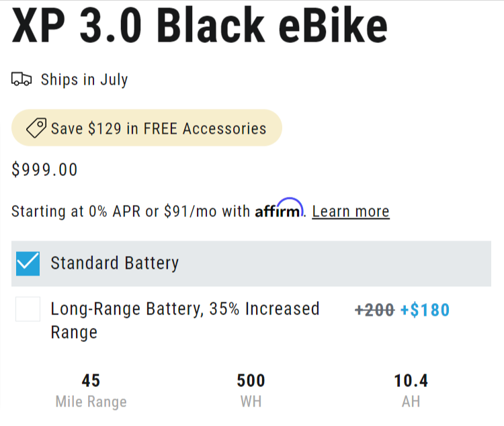Uncheck the Standard Battery checkbox

click(x=28, y=263)
